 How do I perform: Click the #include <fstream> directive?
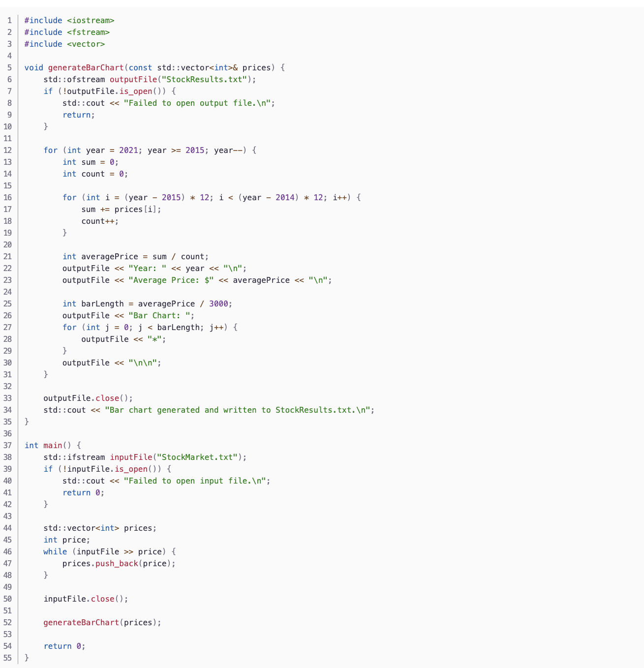[x=67, y=32]
